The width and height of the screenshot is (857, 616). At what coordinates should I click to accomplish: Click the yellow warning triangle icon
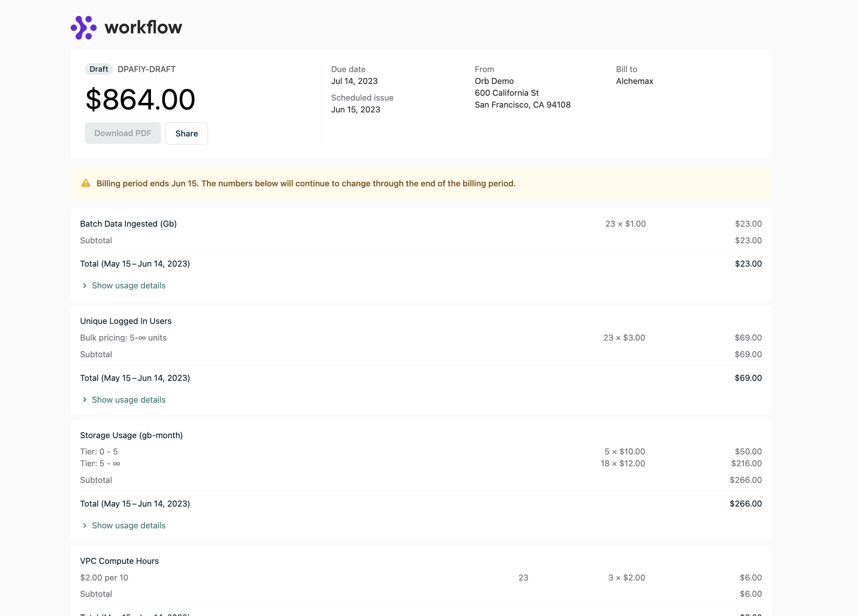[x=86, y=183]
